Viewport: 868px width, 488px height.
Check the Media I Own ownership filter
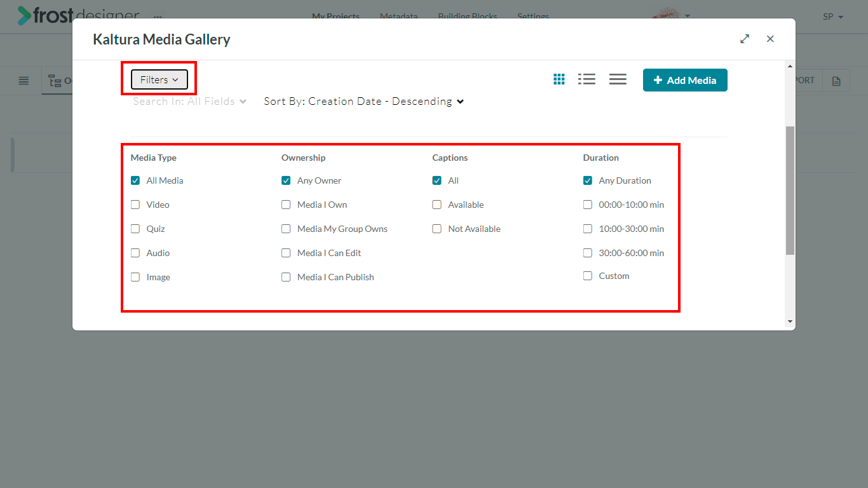coord(286,204)
